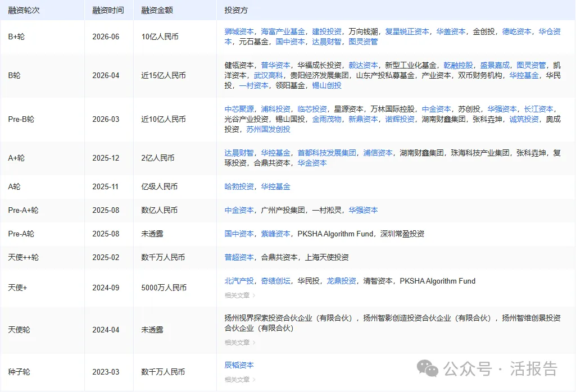Open the 长江资本 link
The height and width of the screenshot is (392, 576).
click(538, 109)
